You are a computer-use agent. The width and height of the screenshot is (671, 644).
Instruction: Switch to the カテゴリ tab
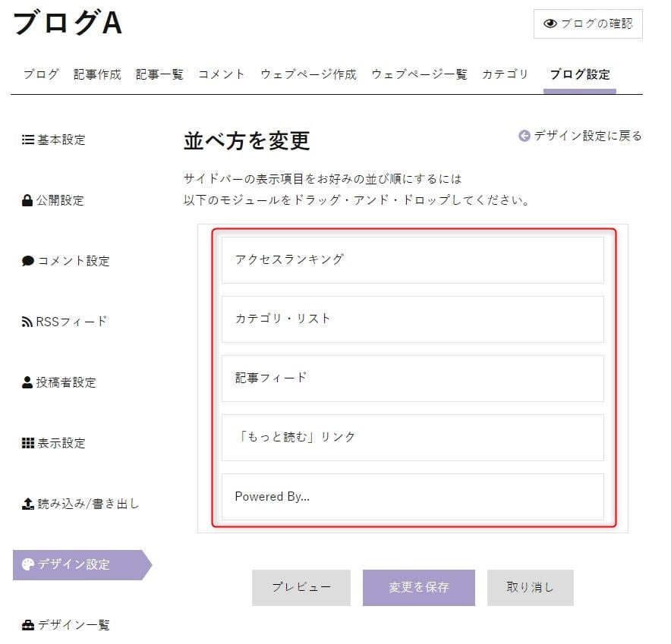(506, 74)
